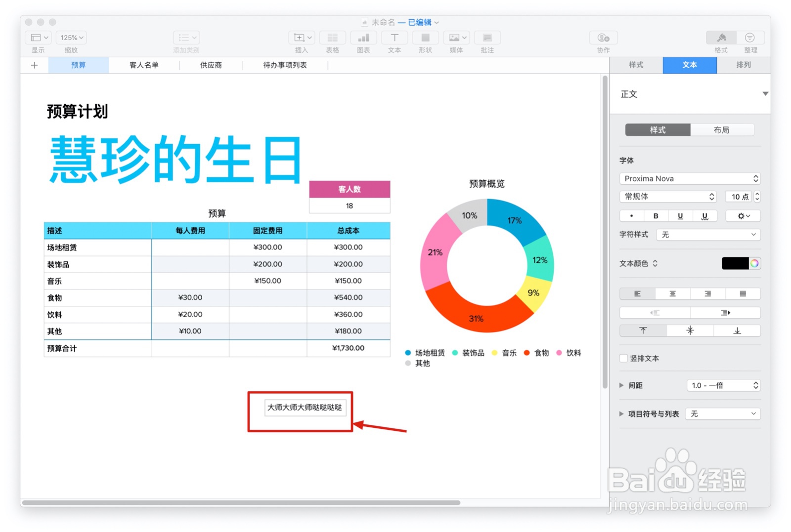791x532 pixels.
Task: Toggle bold with the B button
Action: pyautogui.click(x=656, y=216)
